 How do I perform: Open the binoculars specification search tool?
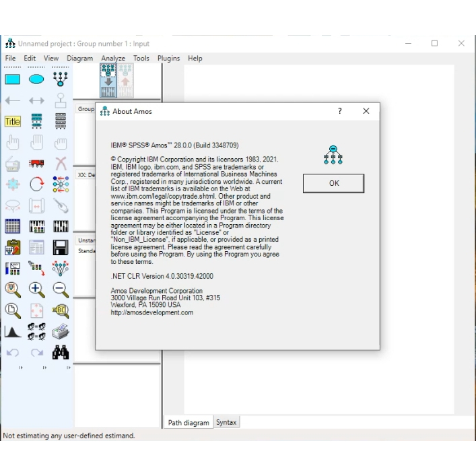pyautogui.click(x=61, y=352)
